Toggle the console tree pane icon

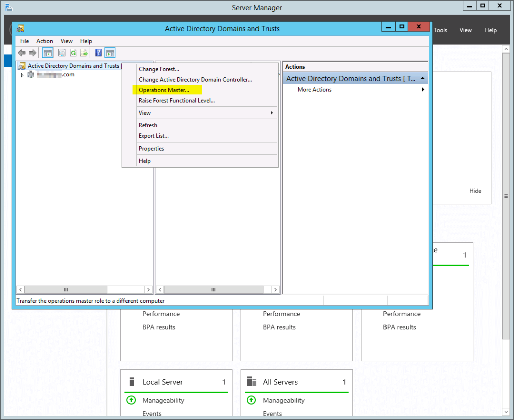[x=47, y=52]
